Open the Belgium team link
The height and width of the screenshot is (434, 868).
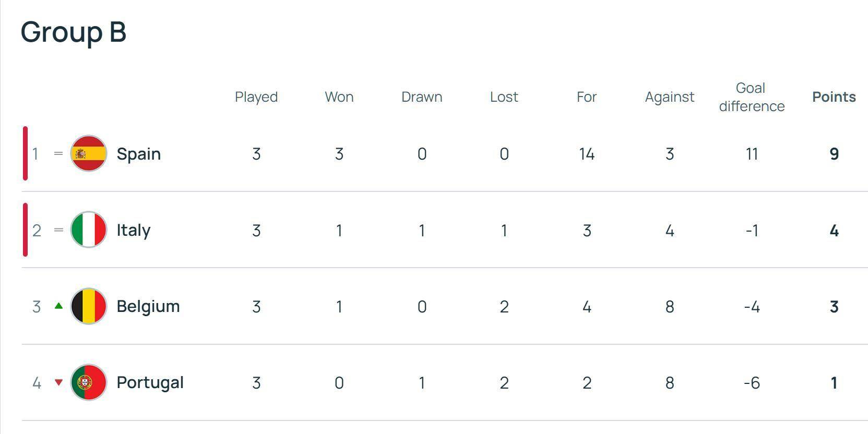148,306
